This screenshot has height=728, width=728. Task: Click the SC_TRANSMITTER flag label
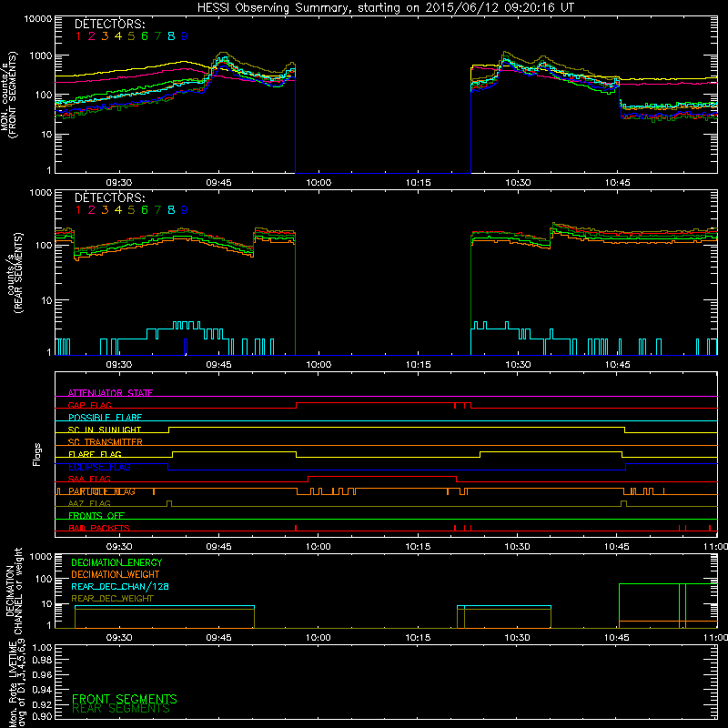(106, 442)
